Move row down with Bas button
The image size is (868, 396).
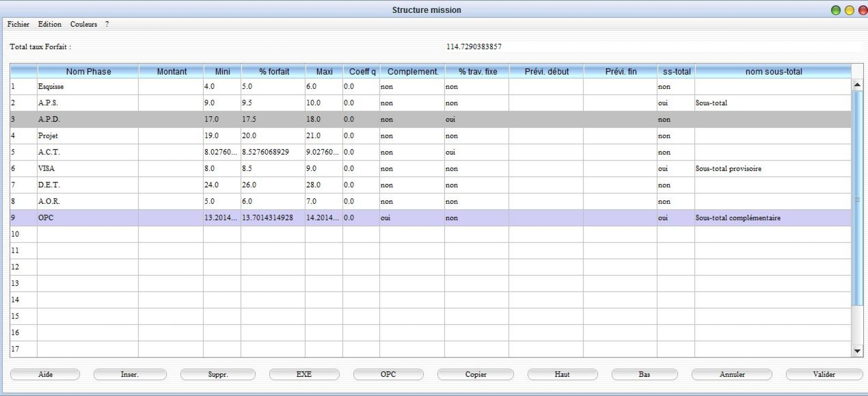(644, 374)
